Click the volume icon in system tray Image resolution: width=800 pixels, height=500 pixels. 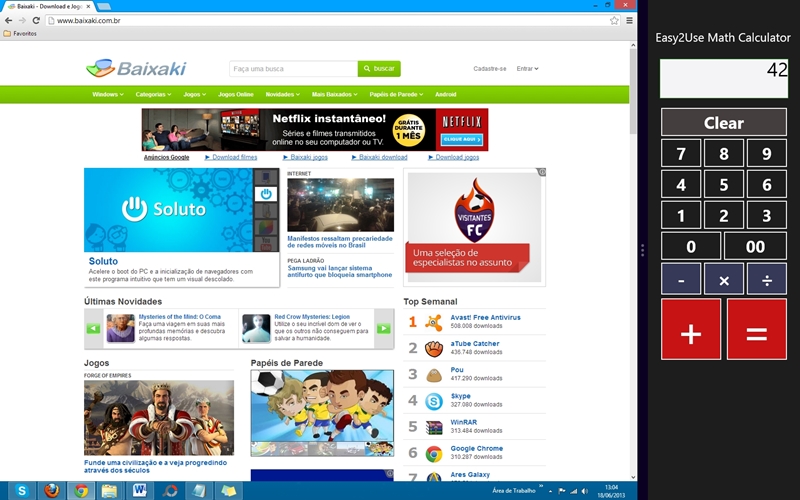(x=585, y=491)
